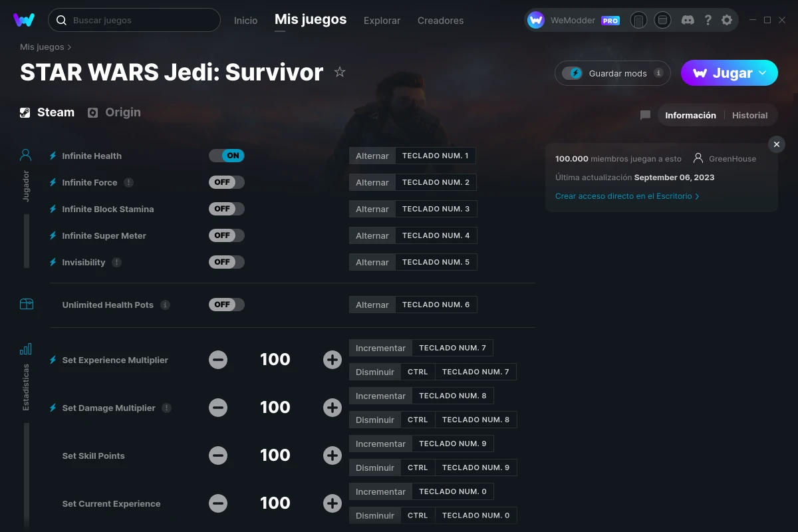Disable the Infinite Health toggle
This screenshot has height=532, width=798.
tap(227, 156)
